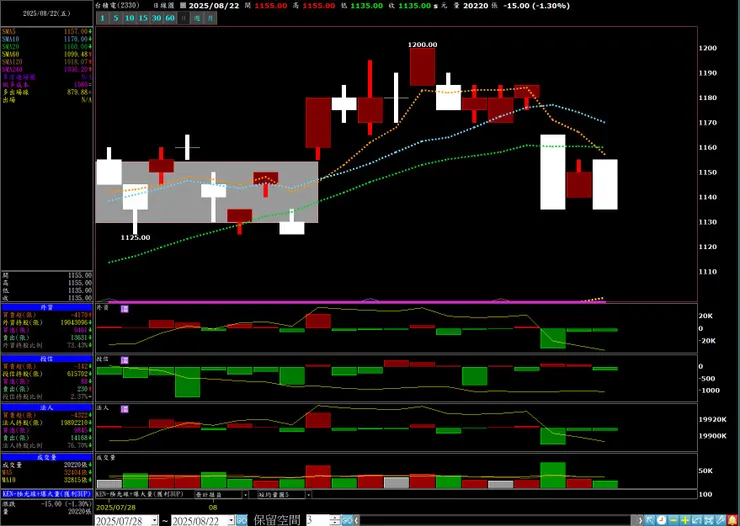Click the 保留空間 stepper arrows
Image resolution: width=740 pixels, height=526 pixels.
[x=335, y=520]
